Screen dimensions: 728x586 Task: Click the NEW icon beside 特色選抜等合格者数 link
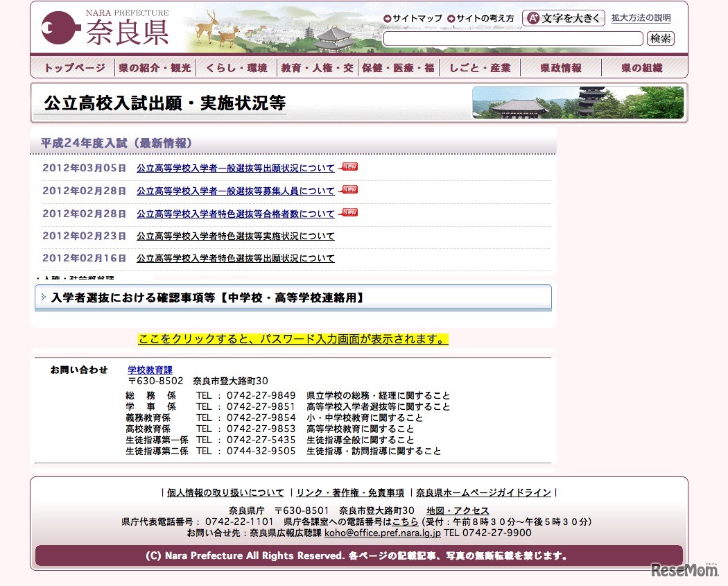pyautogui.click(x=348, y=212)
